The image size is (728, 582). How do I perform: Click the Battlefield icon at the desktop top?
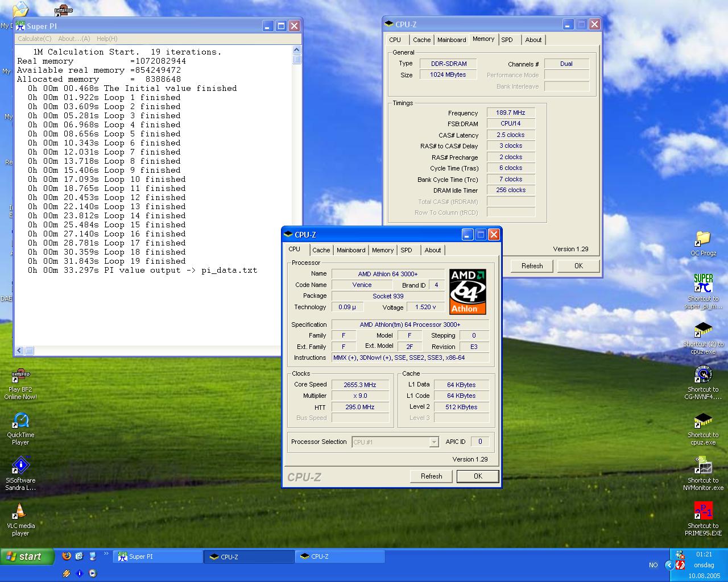point(64,10)
